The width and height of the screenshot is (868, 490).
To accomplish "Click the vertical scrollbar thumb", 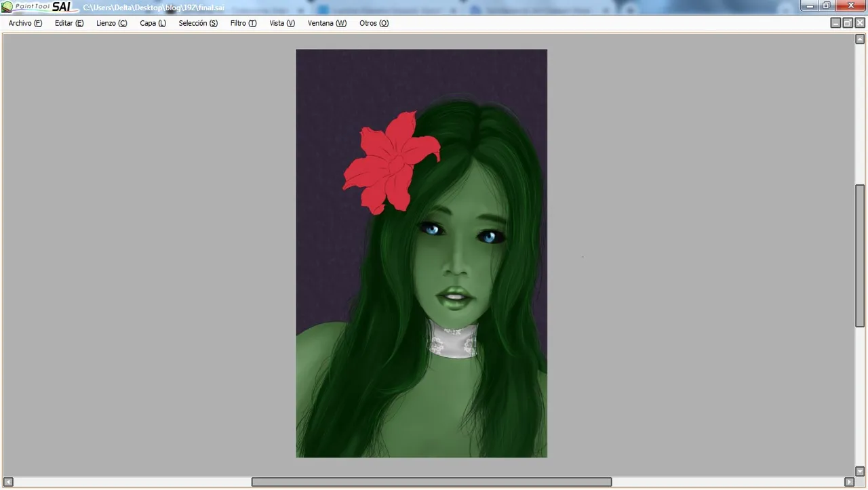I will (x=860, y=256).
